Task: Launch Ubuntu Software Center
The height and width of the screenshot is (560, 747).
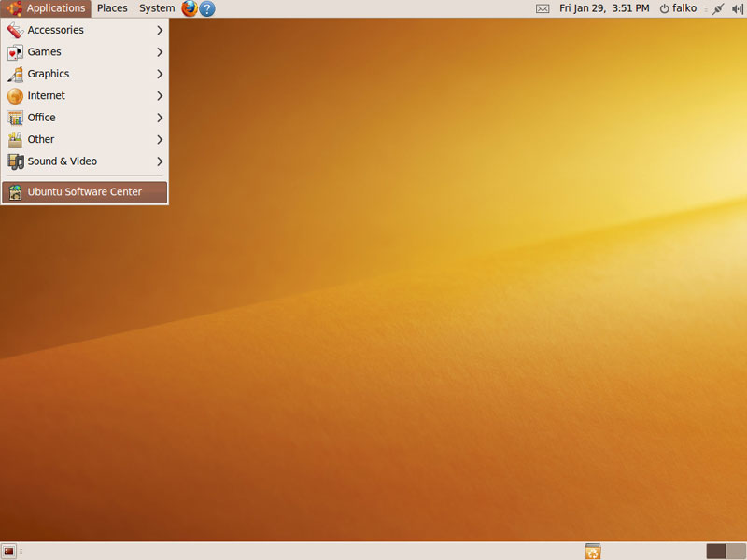Action: tap(84, 192)
